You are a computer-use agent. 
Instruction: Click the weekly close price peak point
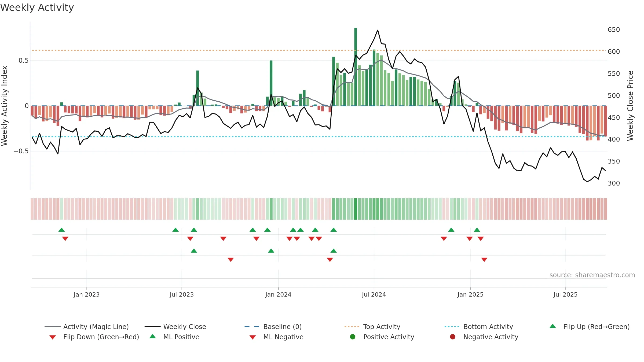[x=378, y=30]
